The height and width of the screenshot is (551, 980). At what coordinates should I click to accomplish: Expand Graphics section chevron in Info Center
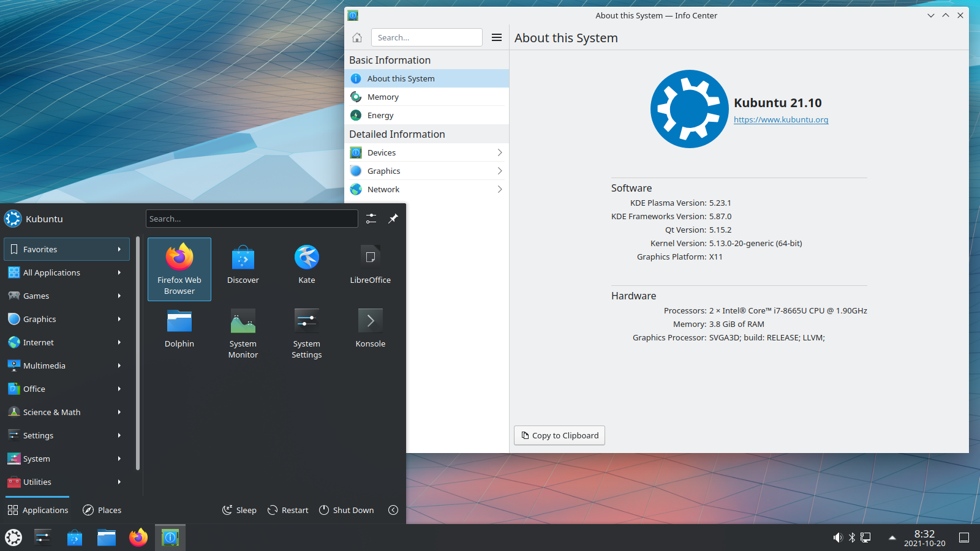(x=500, y=171)
